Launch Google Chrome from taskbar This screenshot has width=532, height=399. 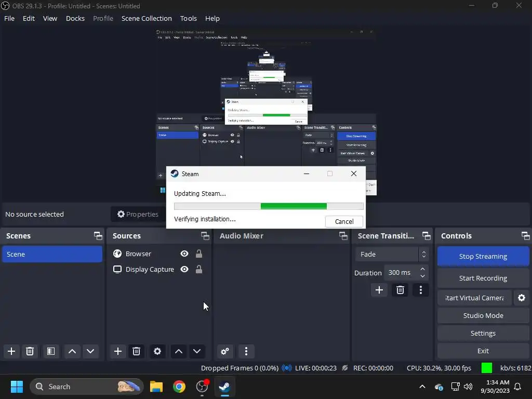[x=179, y=387]
